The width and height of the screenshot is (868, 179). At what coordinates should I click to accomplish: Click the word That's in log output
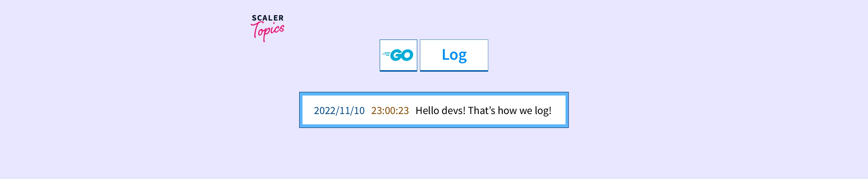point(481,111)
